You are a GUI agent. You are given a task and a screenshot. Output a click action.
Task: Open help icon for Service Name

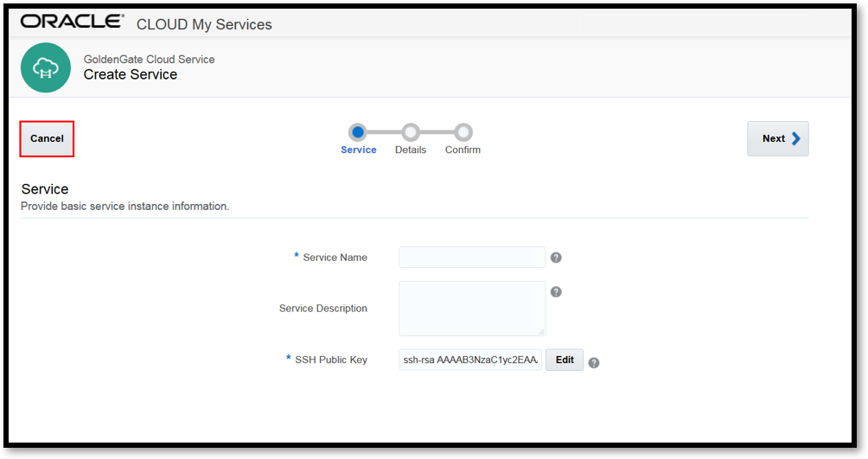click(x=556, y=258)
